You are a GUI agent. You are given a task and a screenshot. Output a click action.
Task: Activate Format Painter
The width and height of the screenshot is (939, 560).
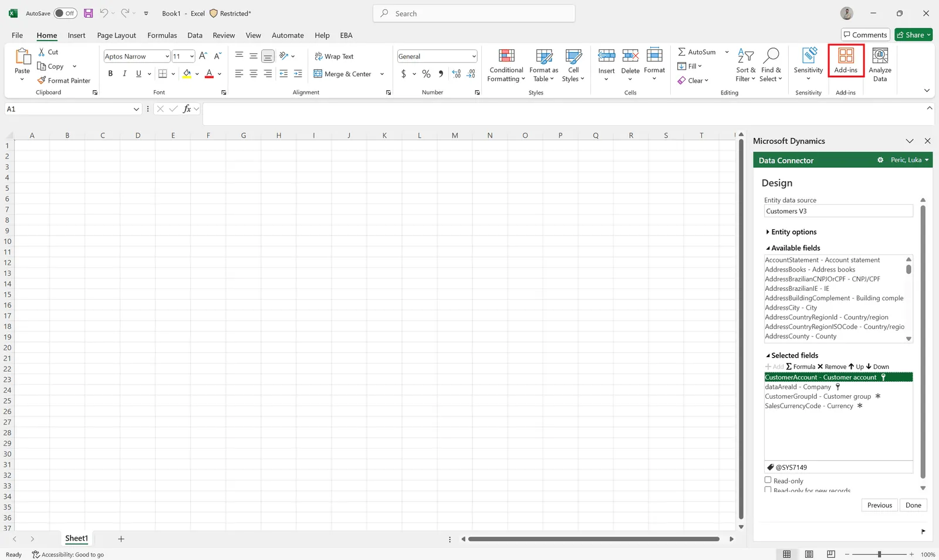coord(63,80)
